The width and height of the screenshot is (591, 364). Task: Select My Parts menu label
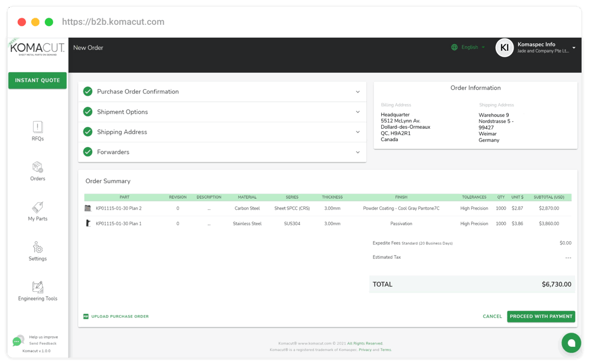[x=38, y=219]
